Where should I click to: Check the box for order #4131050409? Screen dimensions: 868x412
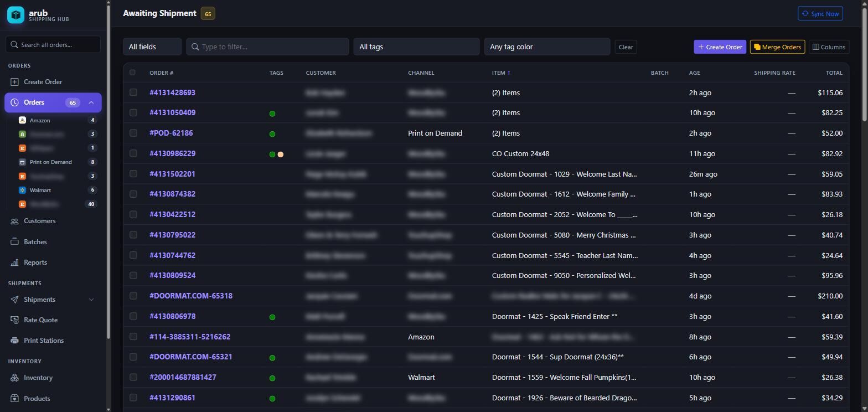(x=133, y=112)
